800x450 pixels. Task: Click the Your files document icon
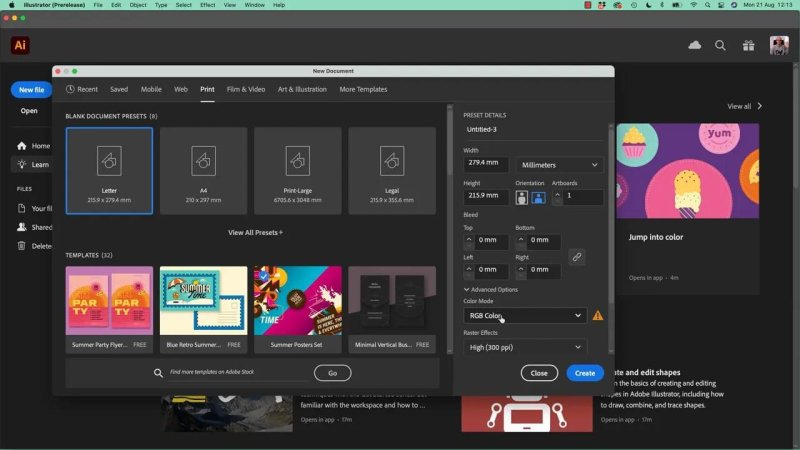(x=21, y=208)
